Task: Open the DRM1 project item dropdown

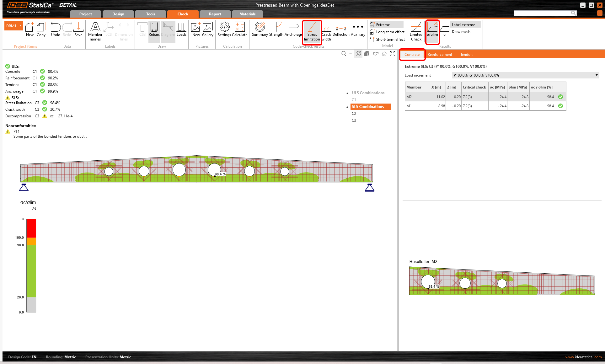Action: [21, 26]
